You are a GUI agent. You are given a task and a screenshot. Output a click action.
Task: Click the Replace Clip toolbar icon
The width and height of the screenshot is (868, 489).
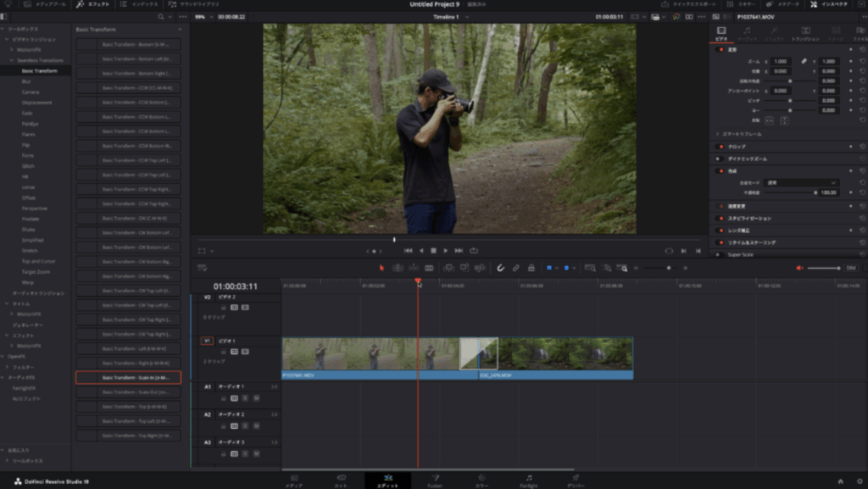480,269
